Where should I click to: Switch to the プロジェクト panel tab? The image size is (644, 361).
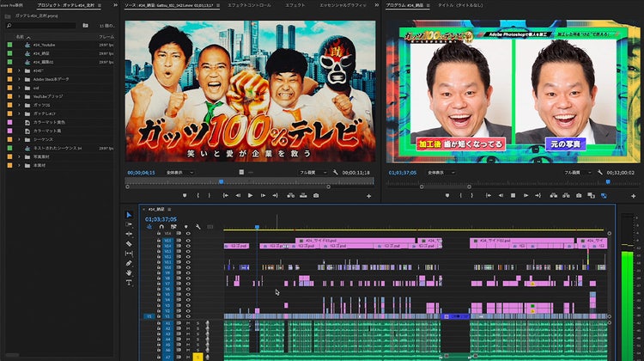66,5
